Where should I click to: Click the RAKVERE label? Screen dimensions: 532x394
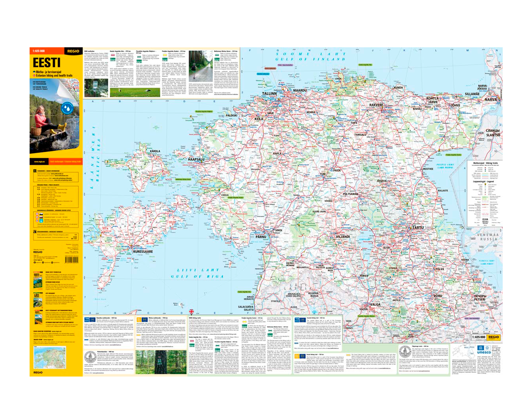point(376,105)
